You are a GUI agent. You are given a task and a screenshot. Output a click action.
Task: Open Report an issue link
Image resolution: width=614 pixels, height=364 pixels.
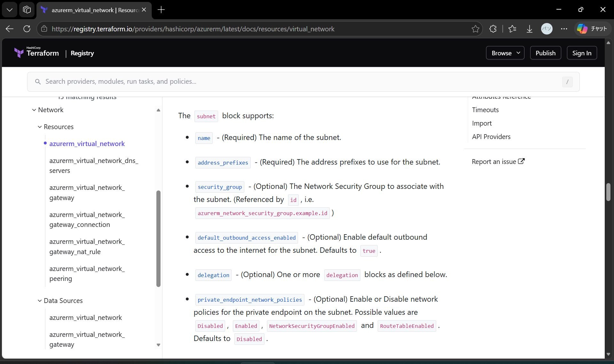click(x=498, y=162)
